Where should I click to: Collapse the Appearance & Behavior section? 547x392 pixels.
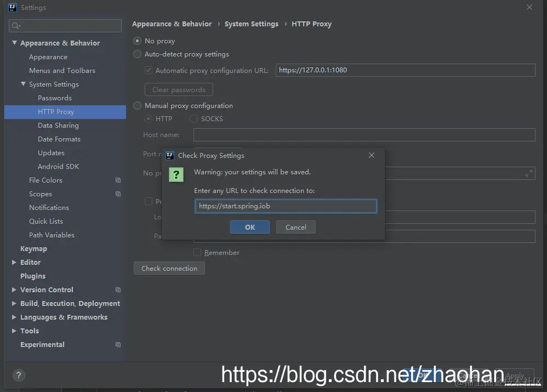click(x=14, y=43)
